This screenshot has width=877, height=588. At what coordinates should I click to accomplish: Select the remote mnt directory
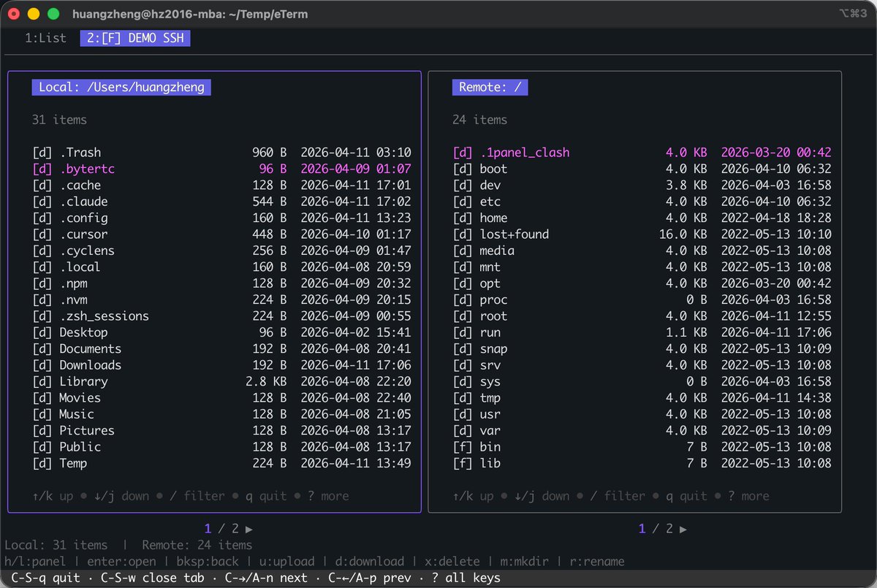click(642, 267)
